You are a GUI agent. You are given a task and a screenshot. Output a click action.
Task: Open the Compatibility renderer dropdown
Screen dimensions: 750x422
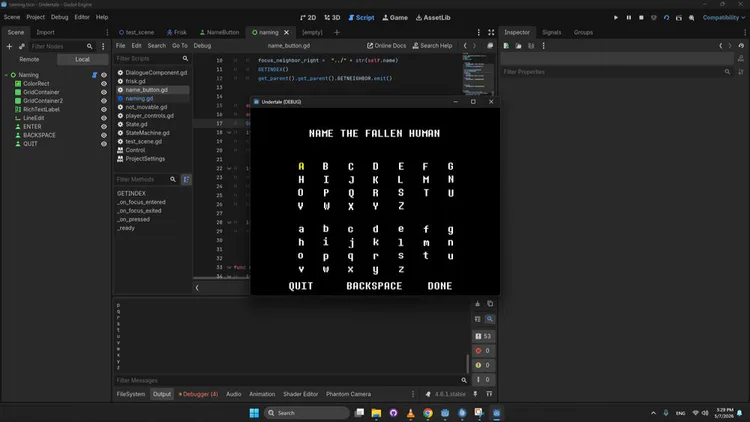point(724,18)
